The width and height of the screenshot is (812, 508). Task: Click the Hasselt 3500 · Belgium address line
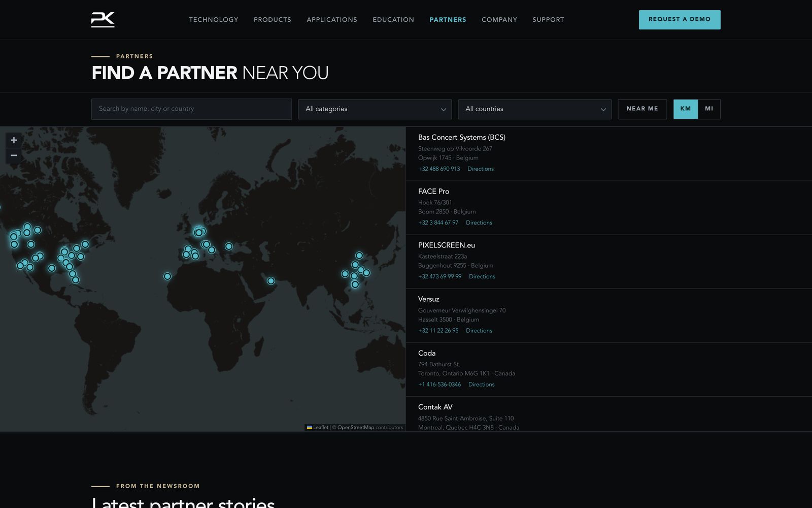pos(449,320)
